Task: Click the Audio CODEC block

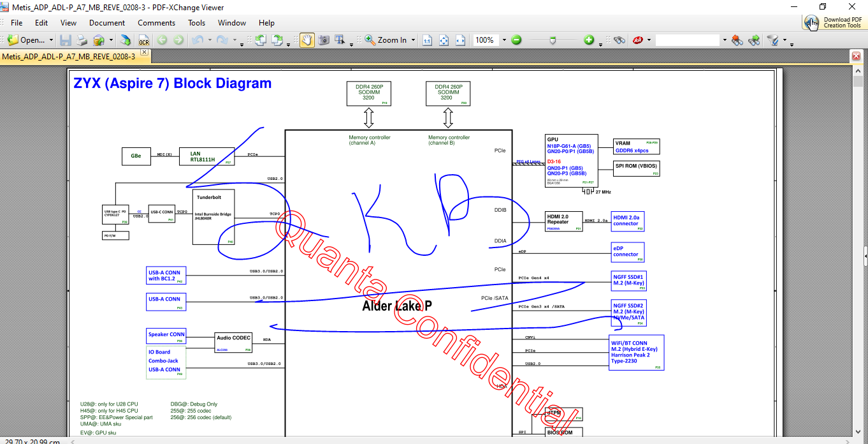Action: tap(234, 342)
